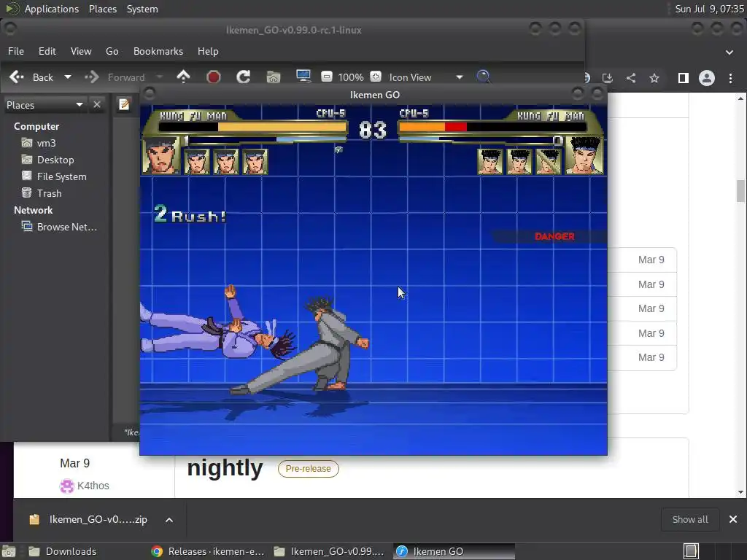Open the Chrome profile avatar
Image resolution: width=747 pixels, height=560 pixels.
[706, 77]
